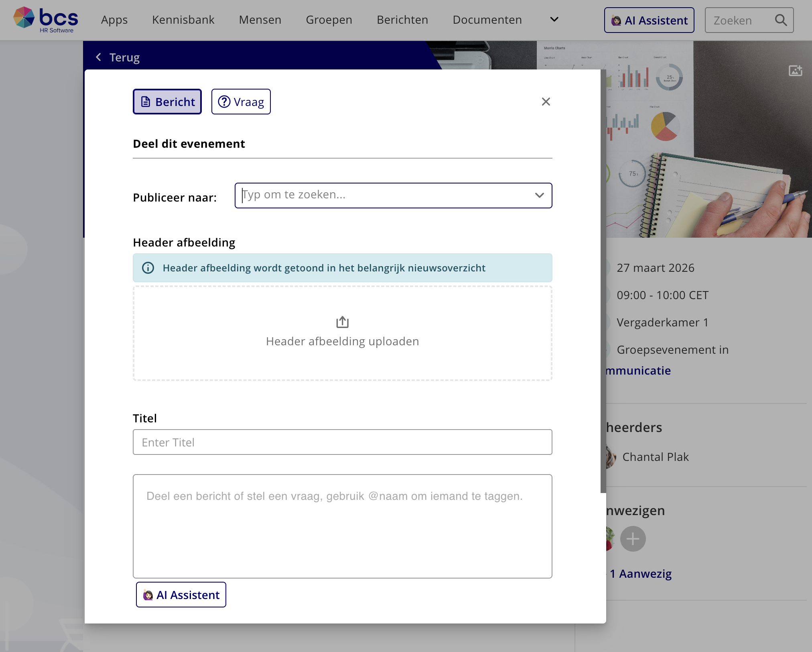Open the Groepen menu item
Screen dimensions: 812x652
click(329, 20)
